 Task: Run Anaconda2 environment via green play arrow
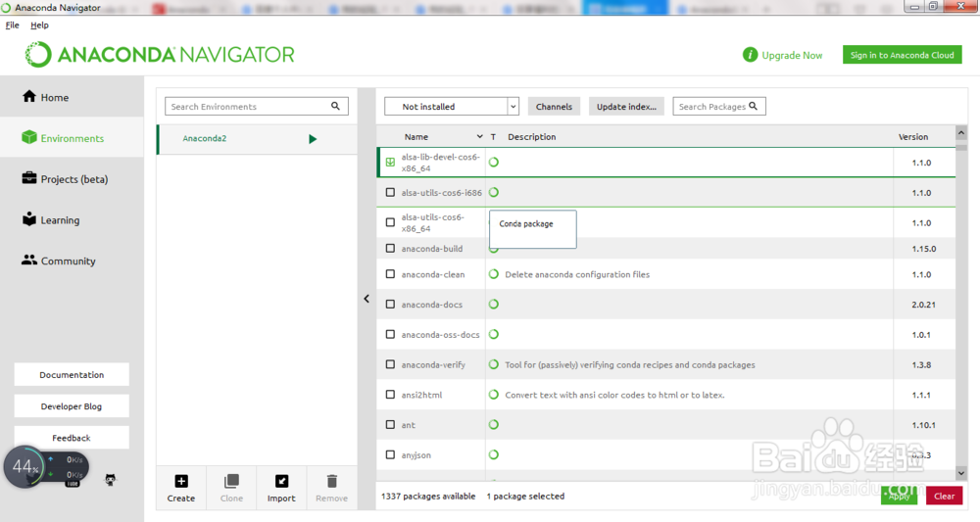(x=313, y=139)
